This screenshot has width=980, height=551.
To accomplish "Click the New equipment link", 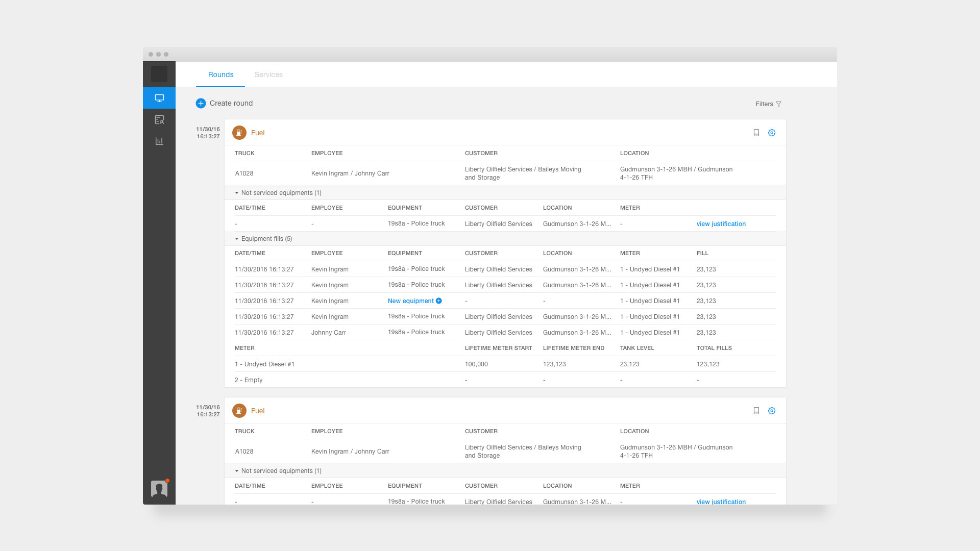I will pyautogui.click(x=411, y=301).
